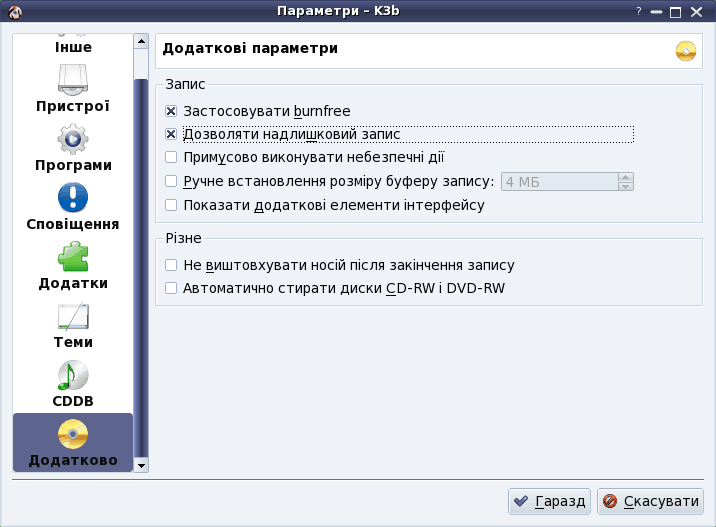Click the Додатково gold disc icon
The height and width of the screenshot is (527, 716).
[x=72, y=434]
